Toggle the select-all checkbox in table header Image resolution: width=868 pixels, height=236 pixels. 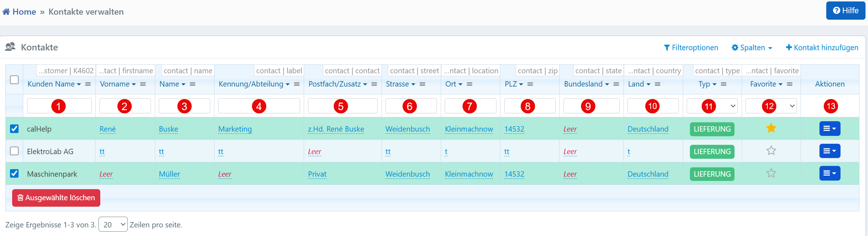tap(14, 80)
